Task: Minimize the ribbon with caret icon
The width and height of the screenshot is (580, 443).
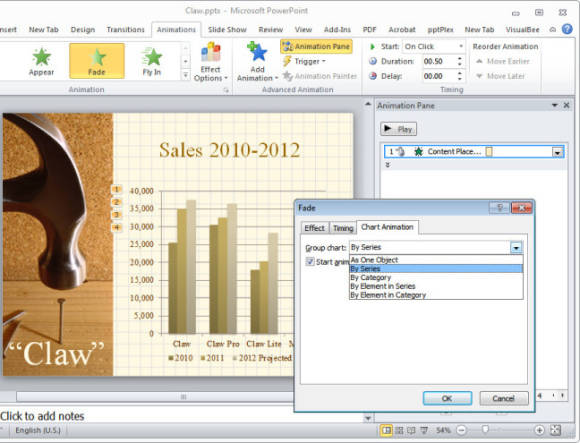Action: pyautogui.click(x=553, y=30)
